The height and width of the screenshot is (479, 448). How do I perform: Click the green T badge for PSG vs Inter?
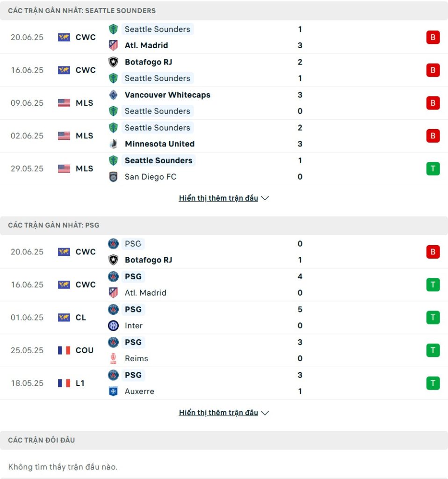click(x=433, y=318)
